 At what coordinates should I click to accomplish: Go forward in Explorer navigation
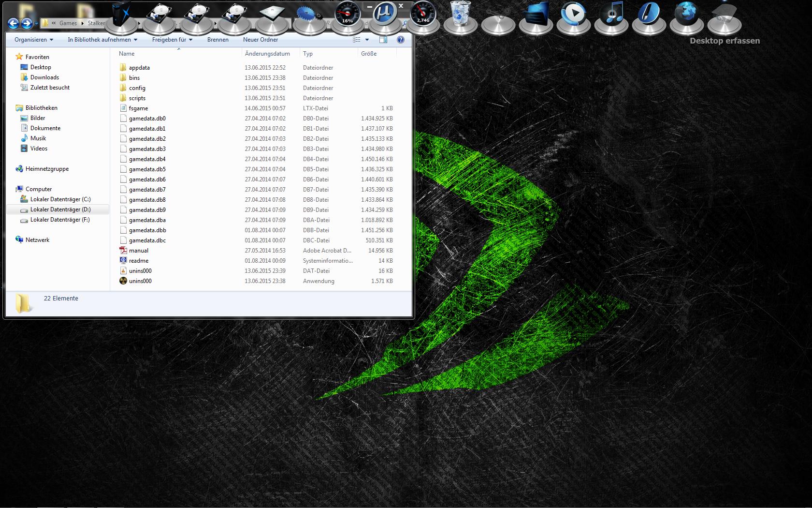(x=27, y=23)
